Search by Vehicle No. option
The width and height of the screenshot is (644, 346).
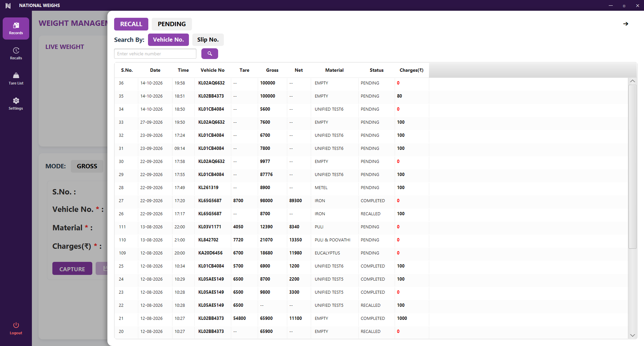coord(168,40)
